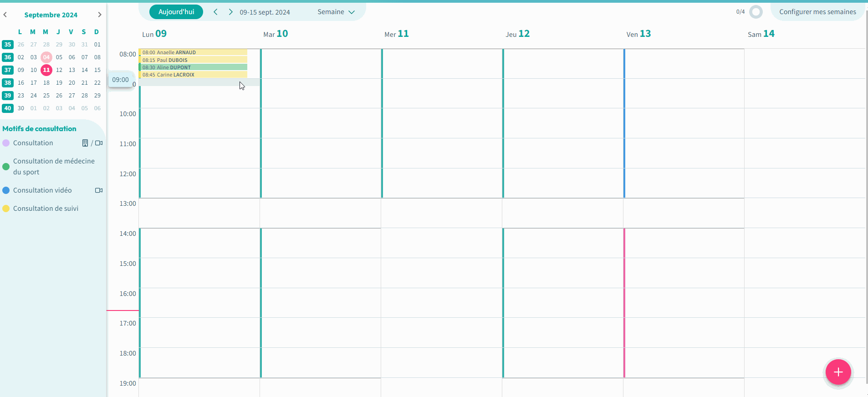Toggle the Consultation de suivi filter
This screenshot has height=397, width=868.
click(46, 209)
